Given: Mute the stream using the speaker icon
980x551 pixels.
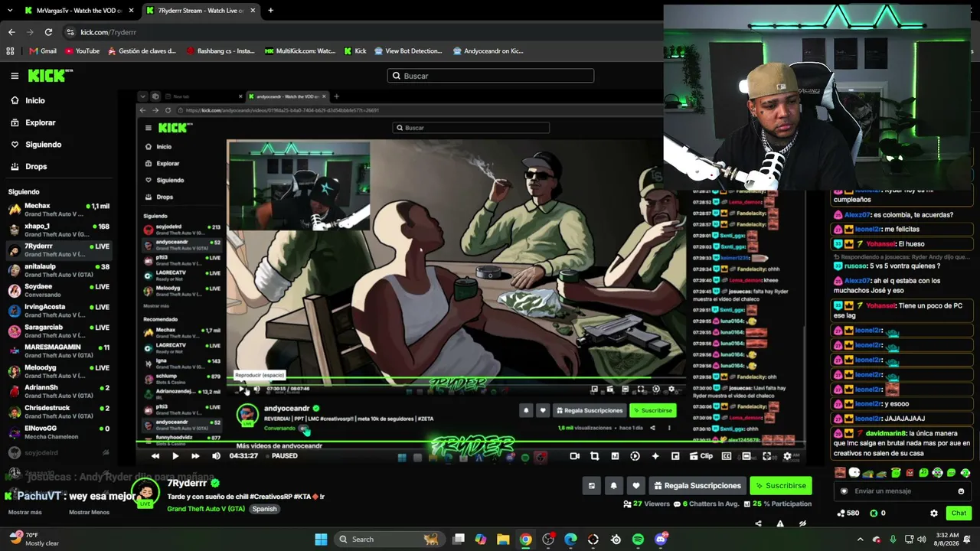Looking at the screenshot, I should 216,456.
